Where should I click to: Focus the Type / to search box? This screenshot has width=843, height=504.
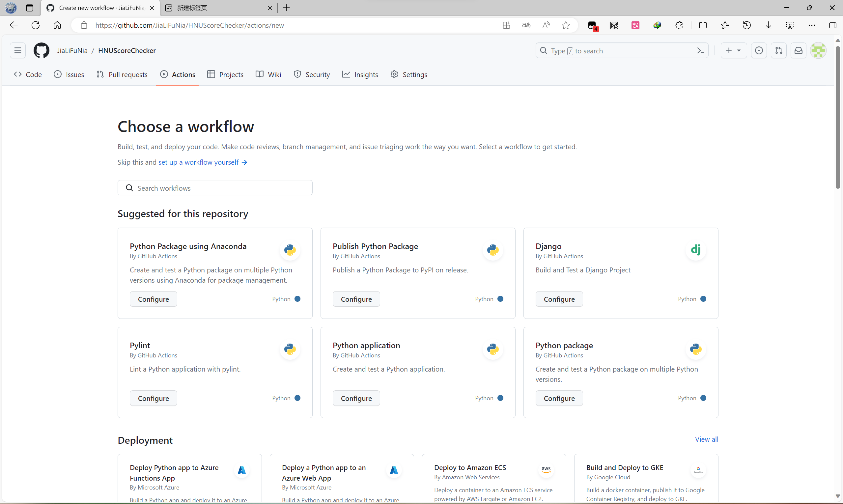(622, 51)
